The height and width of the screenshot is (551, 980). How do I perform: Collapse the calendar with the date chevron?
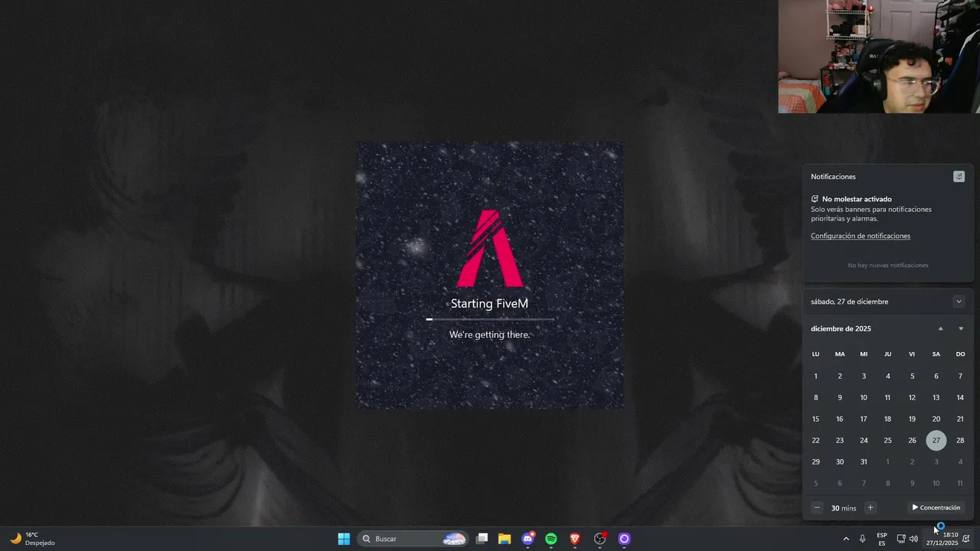coord(959,302)
